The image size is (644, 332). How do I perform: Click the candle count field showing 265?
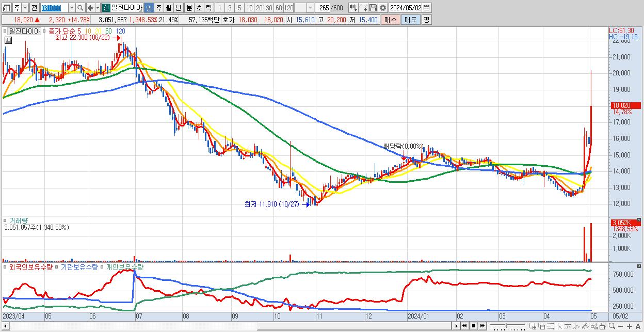point(323,8)
